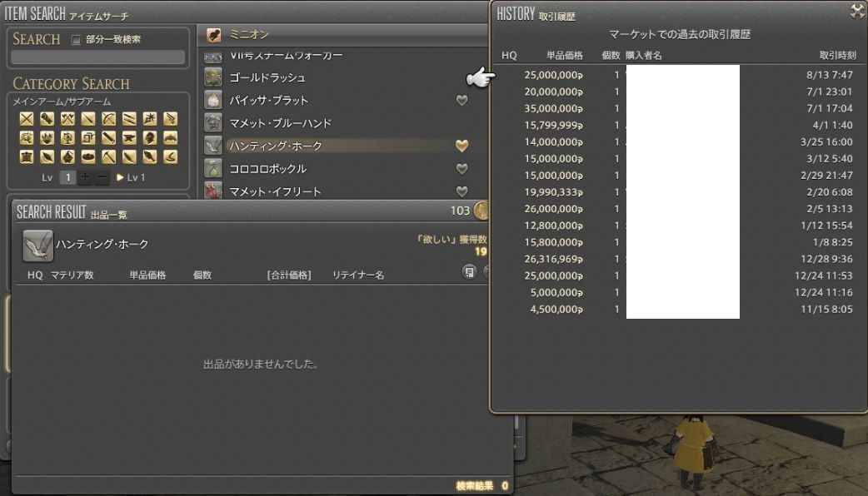Sort results by マテリア数 column
Screen dimensions: 868x496
(x=72, y=275)
